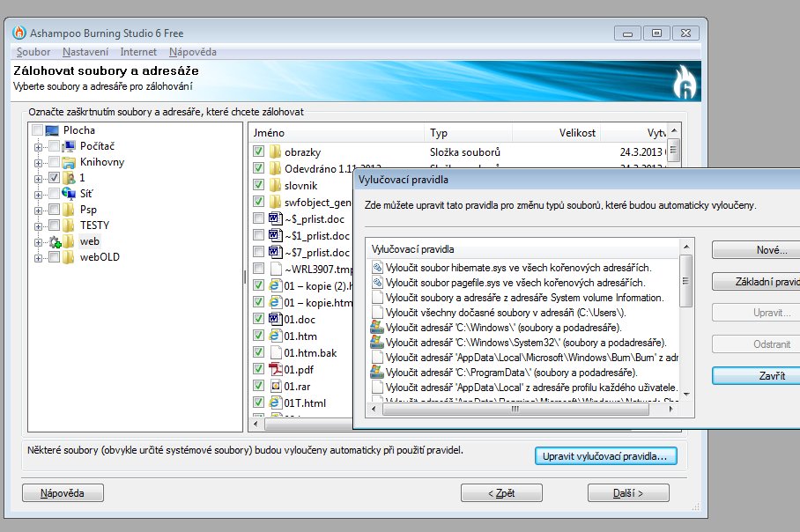Click the Windows icon of System32 rule
The height and width of the screenshot is (532, 800).
(377, 343)
